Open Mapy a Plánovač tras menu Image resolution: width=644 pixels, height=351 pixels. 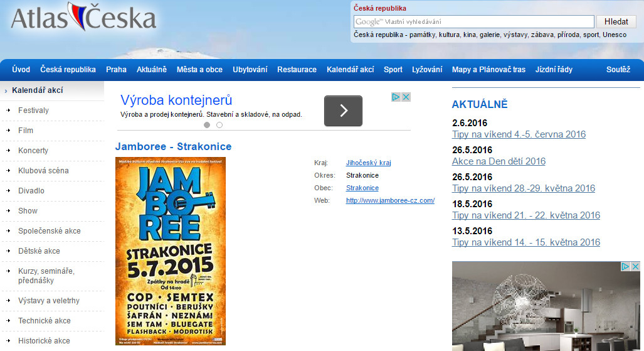tap(488, 70)
